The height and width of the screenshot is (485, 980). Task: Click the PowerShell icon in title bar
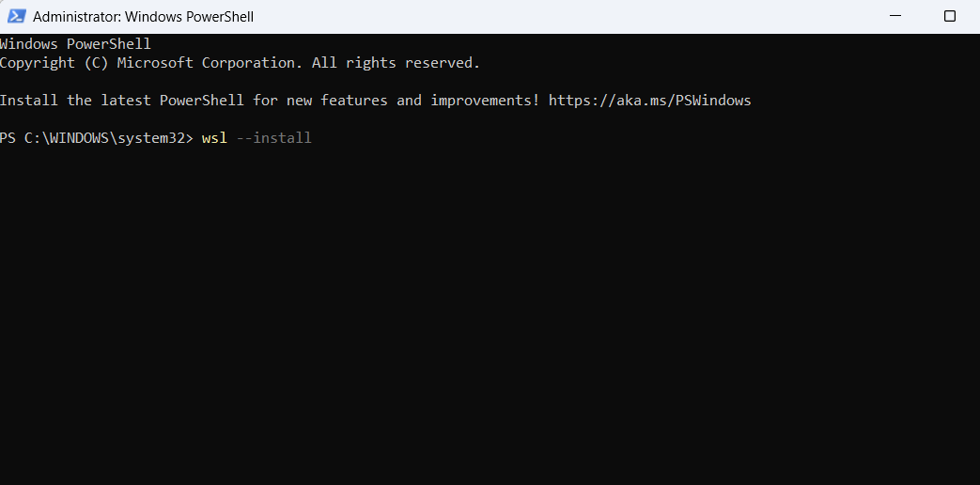[16, 16]
